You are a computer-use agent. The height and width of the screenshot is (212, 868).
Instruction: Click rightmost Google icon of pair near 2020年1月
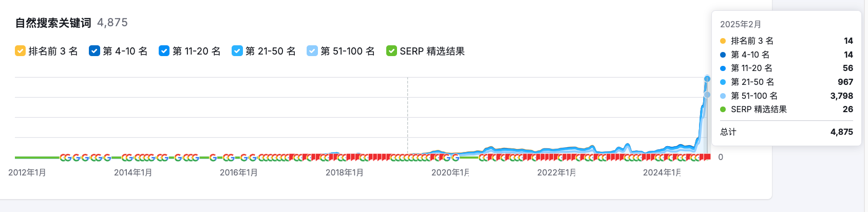coord(456,157)
